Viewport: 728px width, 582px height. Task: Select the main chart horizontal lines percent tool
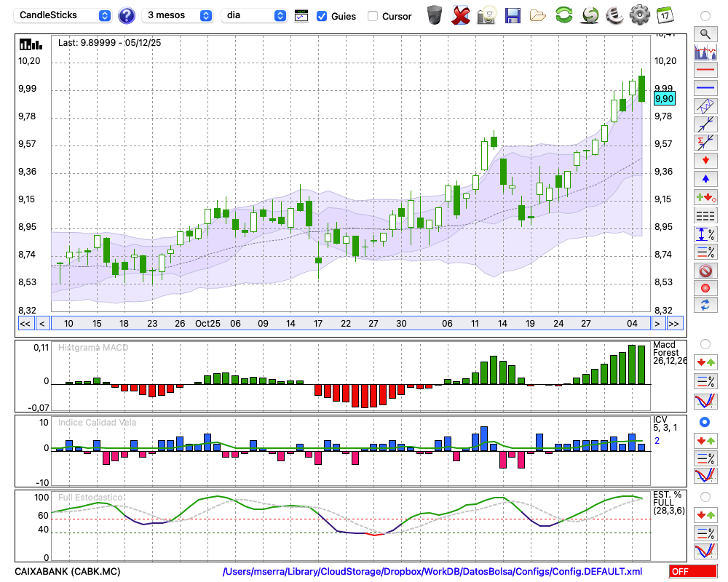tap(705, 252)
